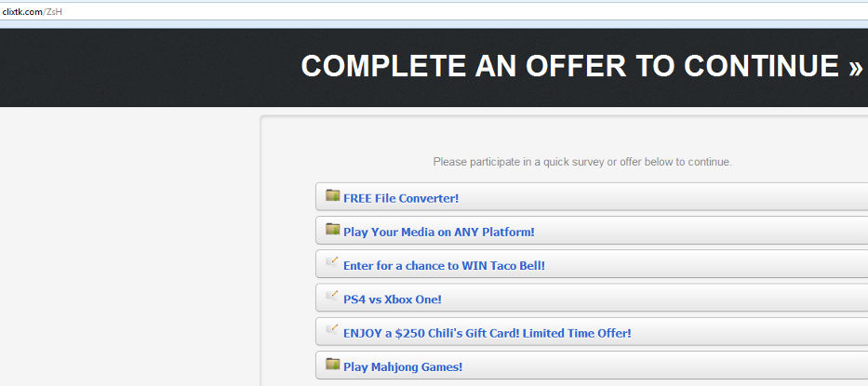Screen dimensions: 868x386
Task: Click the folder icon beside FREE File Converter
Action: pyautogui.click(x=332, y=195)
